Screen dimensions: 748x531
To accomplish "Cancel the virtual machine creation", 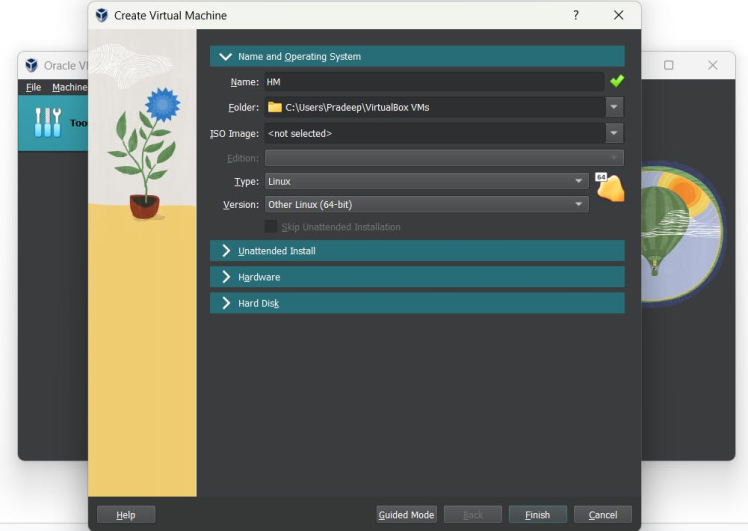I will [x=603, y=515].
